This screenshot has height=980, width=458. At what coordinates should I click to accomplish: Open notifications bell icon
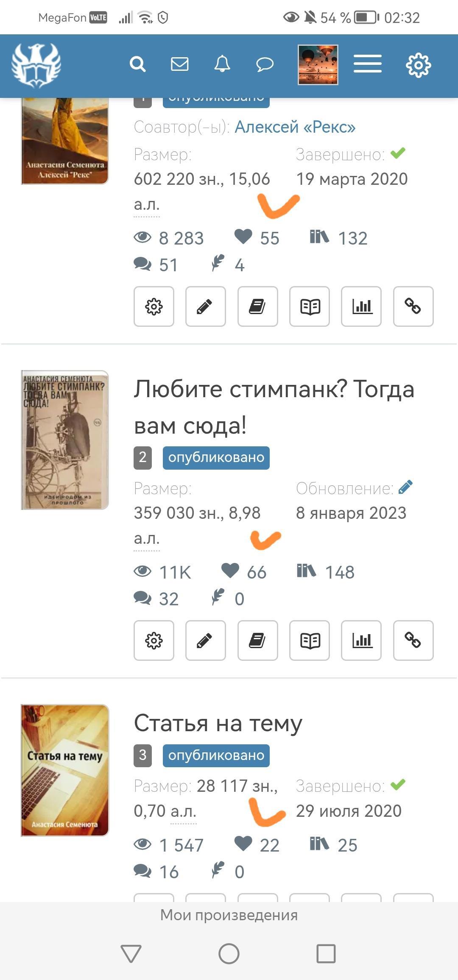[222, 64]
